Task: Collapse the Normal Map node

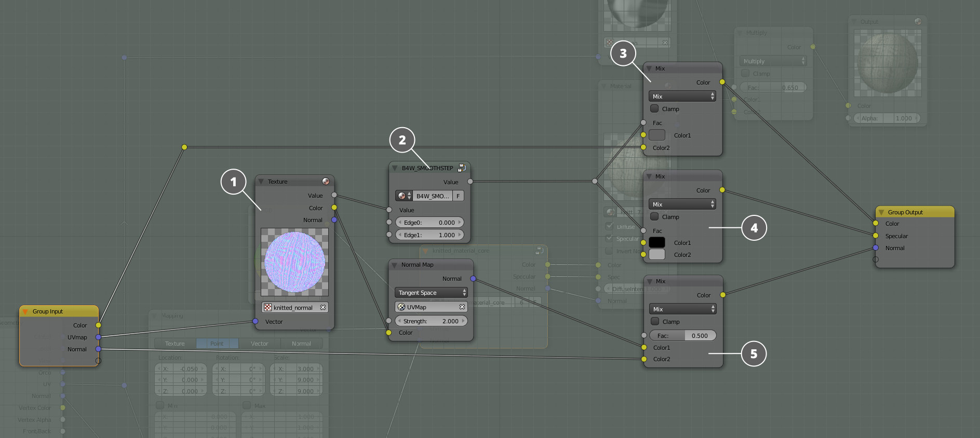Action: (394, 265)
